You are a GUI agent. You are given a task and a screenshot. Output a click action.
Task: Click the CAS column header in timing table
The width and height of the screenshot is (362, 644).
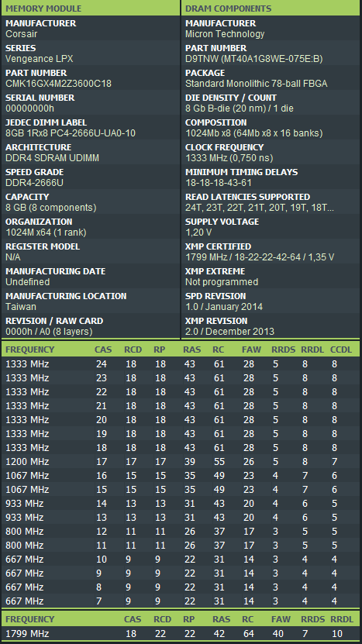pos(103,350)
